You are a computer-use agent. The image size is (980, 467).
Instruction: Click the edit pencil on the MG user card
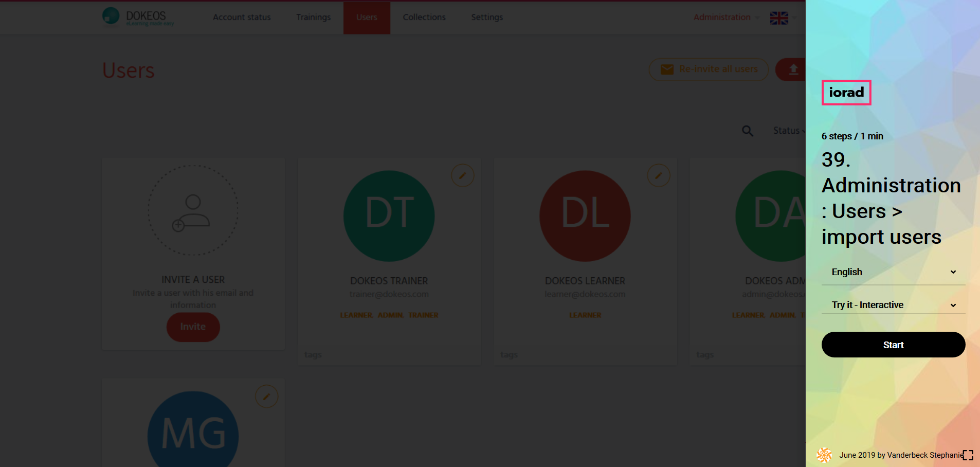click(x=266, y=397)
